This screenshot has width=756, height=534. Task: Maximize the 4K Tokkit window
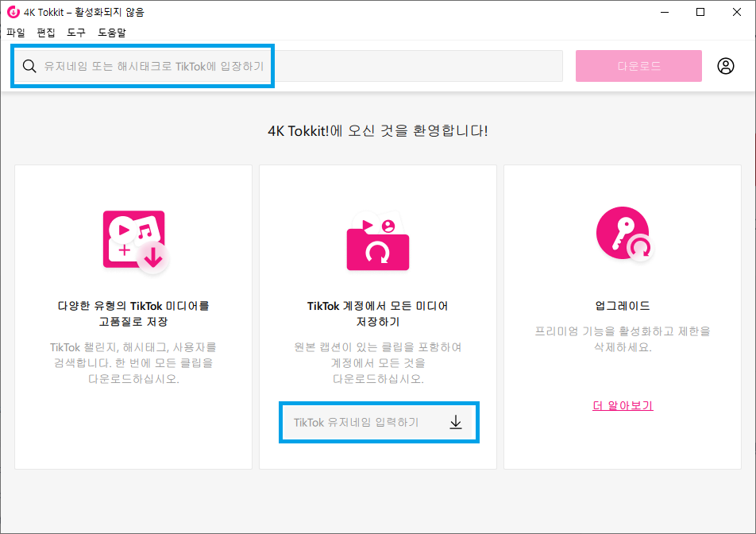(x=700, y=12)
